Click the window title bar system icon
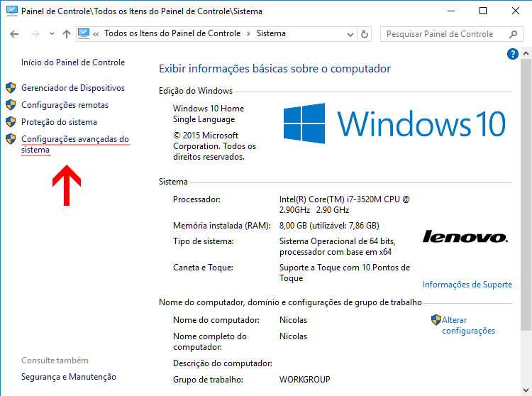 pyautogui.click(x=12, y=11)
